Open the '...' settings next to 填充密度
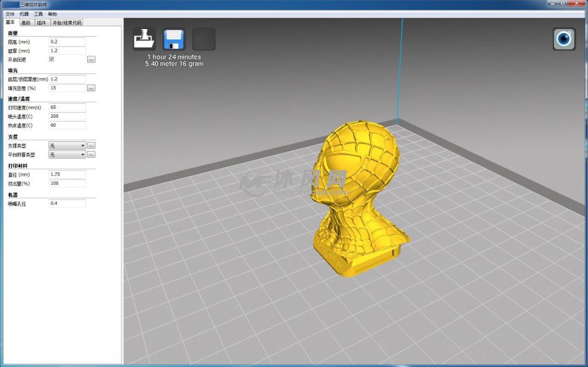588x367 pixels. [91, 88]
